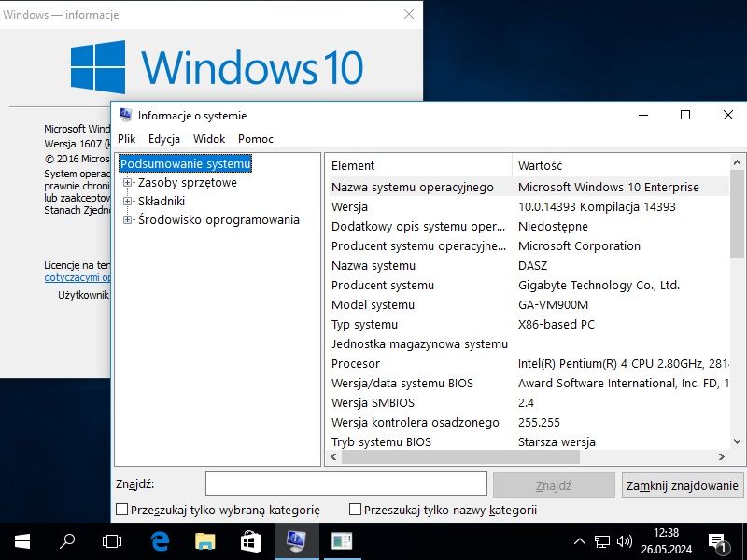Screen dimensions: 747x560
Task: Select the 'Nazwa systemu operacyjnego' row
Action: coord(529,187)
